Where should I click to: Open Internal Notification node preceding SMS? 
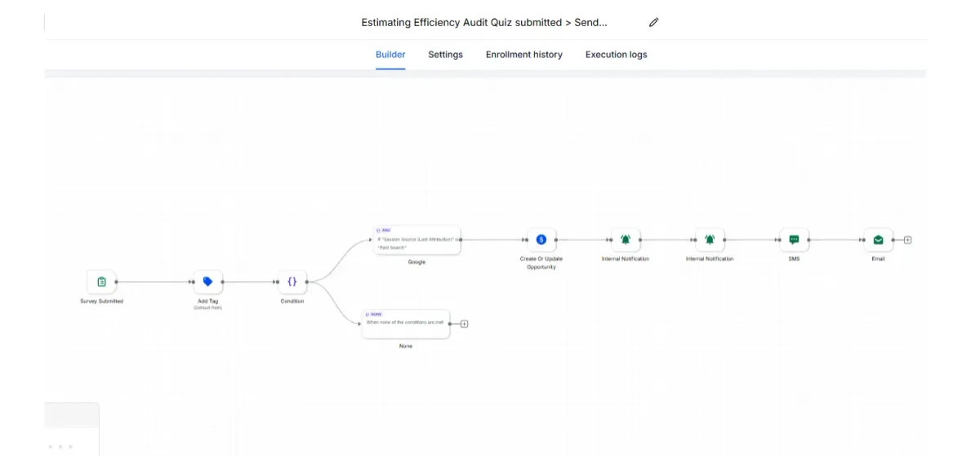pyautogui.click(x=710, y=240)
